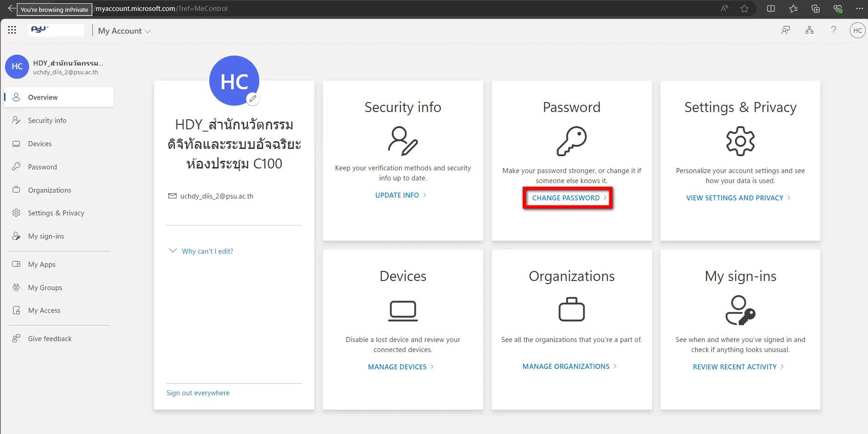Expand the Why can't I edit? section
868x434 pixels.
pyautogui.click(x=201, y=251)
